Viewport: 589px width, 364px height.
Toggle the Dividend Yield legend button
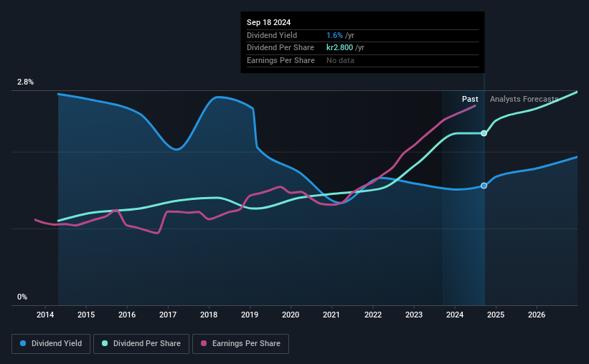[51, 344]
